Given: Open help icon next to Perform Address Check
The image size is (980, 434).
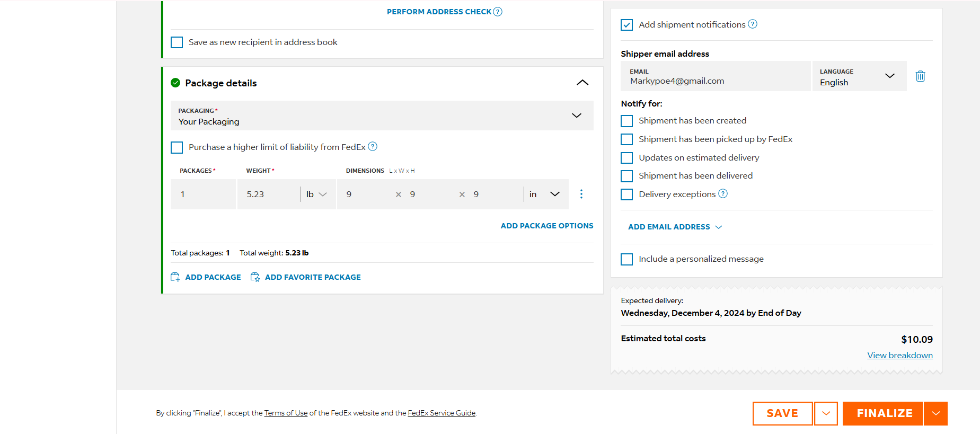Looking at the screenshot, I should tap(498, 12).
